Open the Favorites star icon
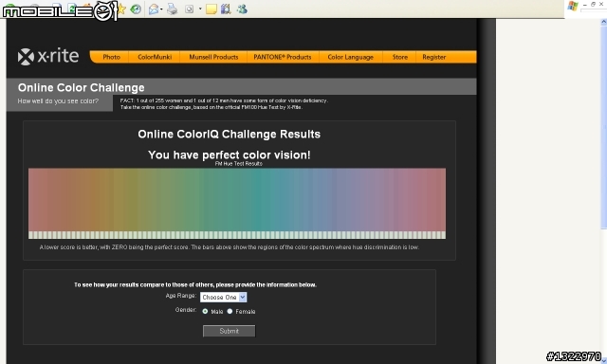Image resolution: width=607 pixels, height=364 pixels. (x=121, y=9)
